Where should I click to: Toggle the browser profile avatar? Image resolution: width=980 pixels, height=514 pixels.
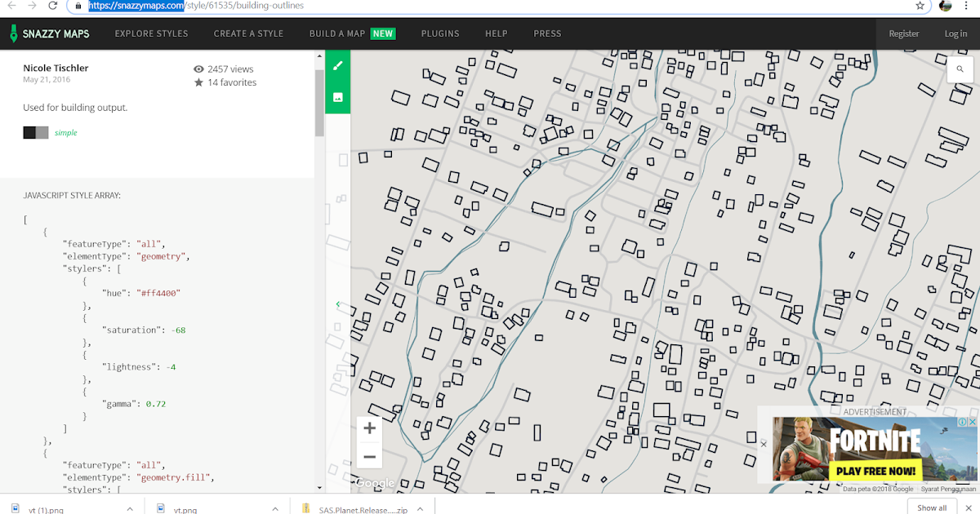(x=944, y=6)
